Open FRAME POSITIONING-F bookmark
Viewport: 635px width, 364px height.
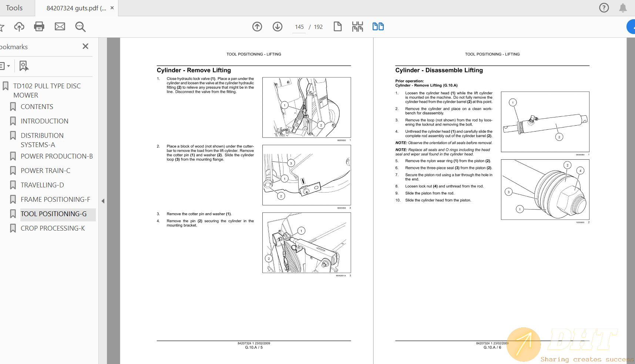56,200
